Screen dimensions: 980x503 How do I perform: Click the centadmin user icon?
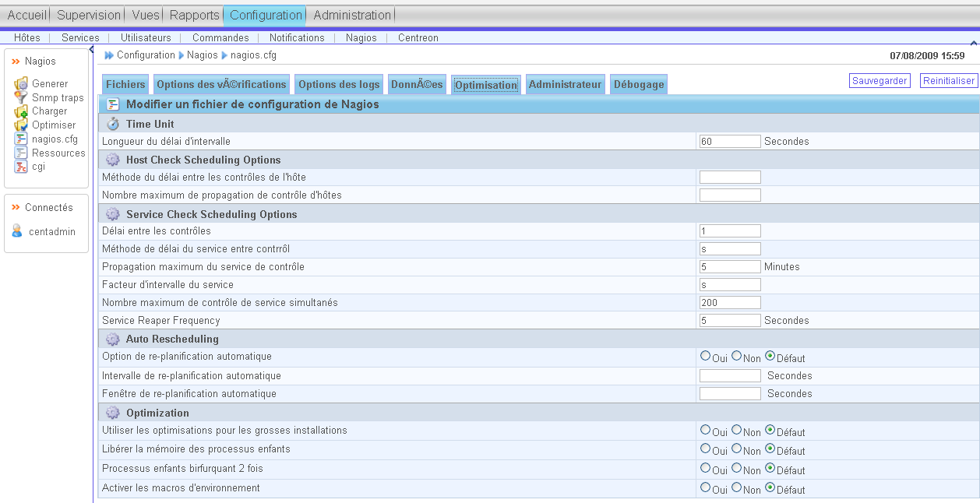coord(18,230)
